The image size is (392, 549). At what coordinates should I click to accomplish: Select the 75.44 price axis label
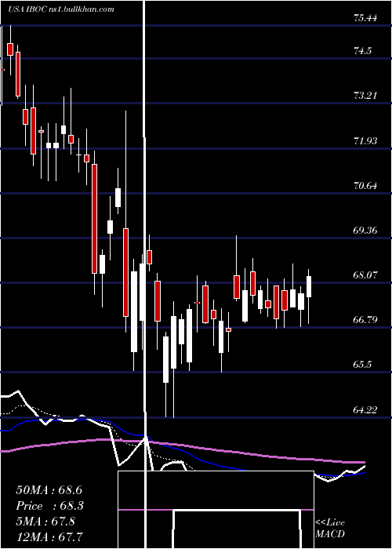coord(365,17)
